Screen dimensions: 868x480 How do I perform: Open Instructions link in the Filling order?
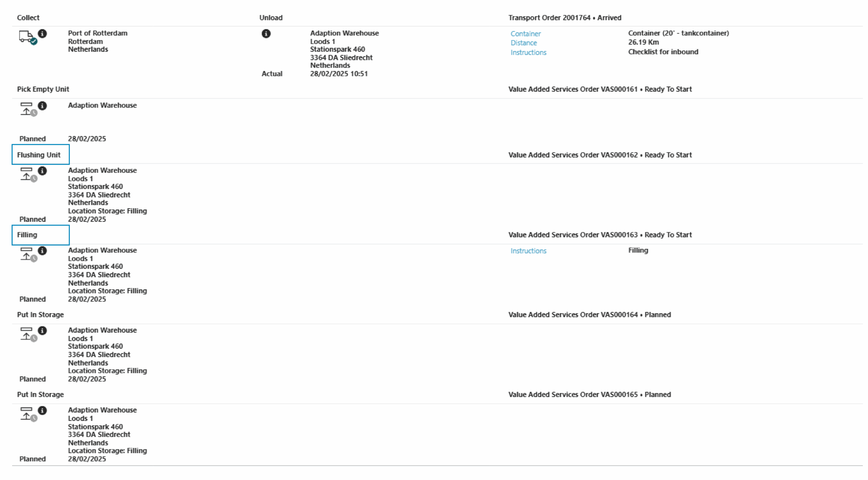click(528, 251)
